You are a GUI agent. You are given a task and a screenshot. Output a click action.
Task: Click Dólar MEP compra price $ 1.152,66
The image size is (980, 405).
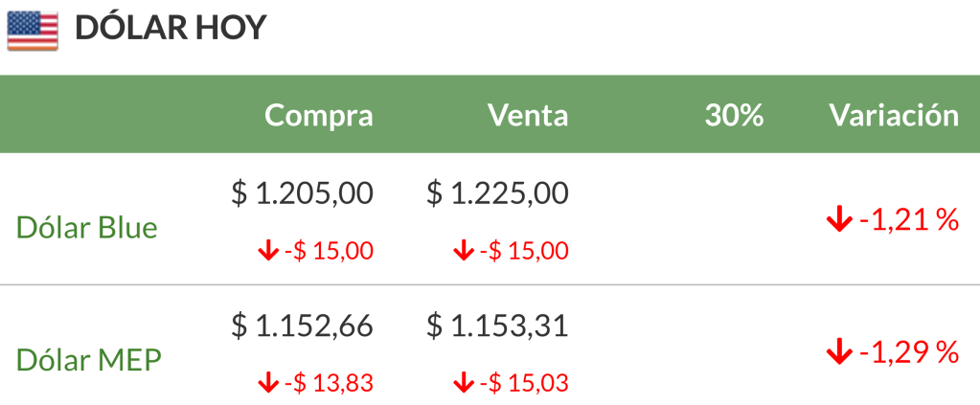coord(302,326)
